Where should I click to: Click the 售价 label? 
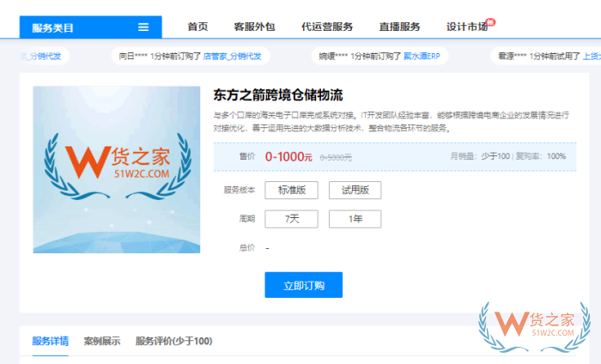coord(247,156)
